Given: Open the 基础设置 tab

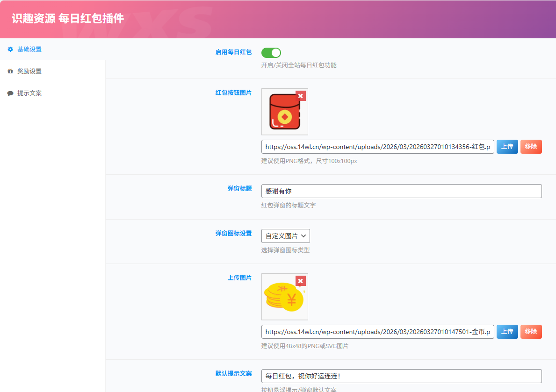Looking at the screenshot, I should pyautogui.click(x=29, y=49).
